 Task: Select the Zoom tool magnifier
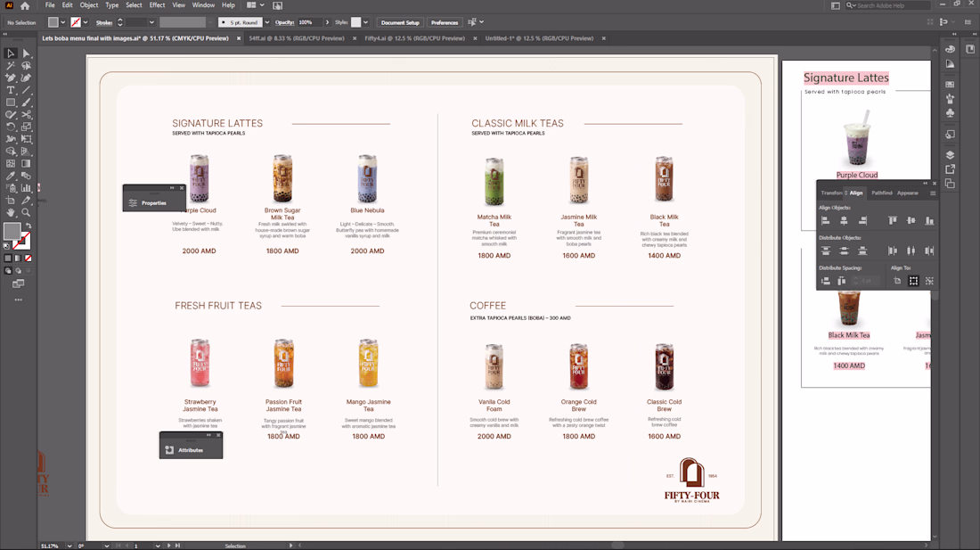pos(26,212)
